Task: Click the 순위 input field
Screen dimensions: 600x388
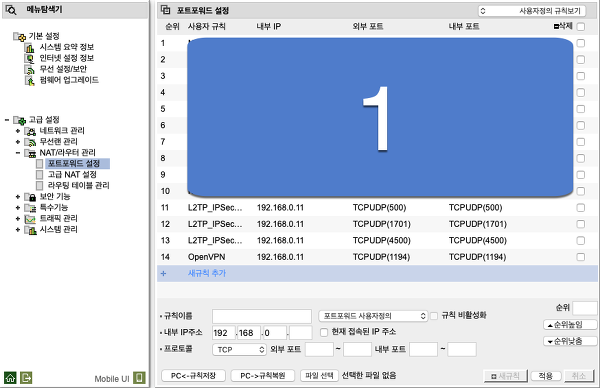Action: [584, 308]
